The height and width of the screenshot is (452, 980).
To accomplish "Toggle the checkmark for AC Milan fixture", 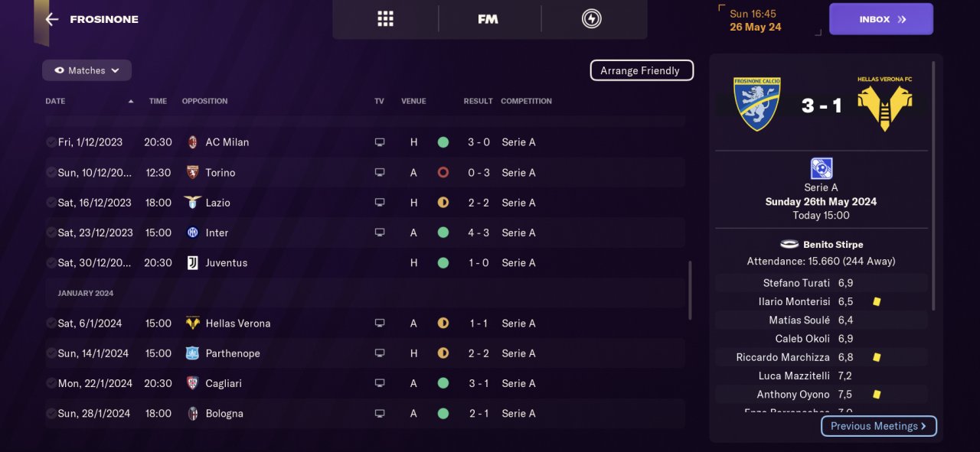I will [51, 142].
